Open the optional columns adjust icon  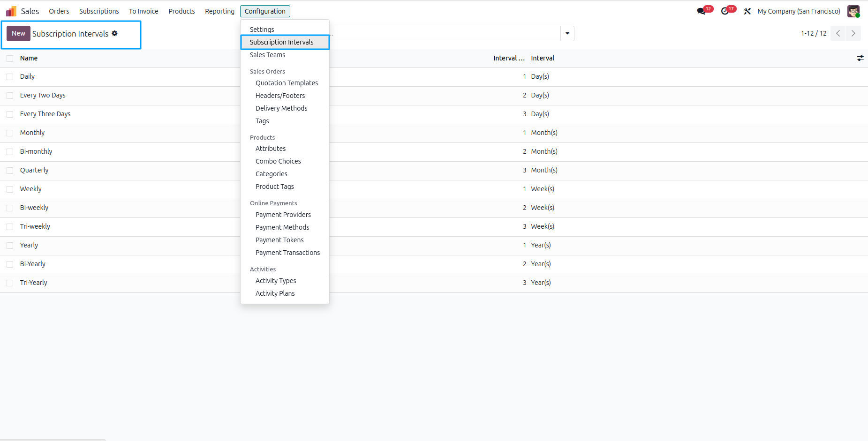(860, 58)
